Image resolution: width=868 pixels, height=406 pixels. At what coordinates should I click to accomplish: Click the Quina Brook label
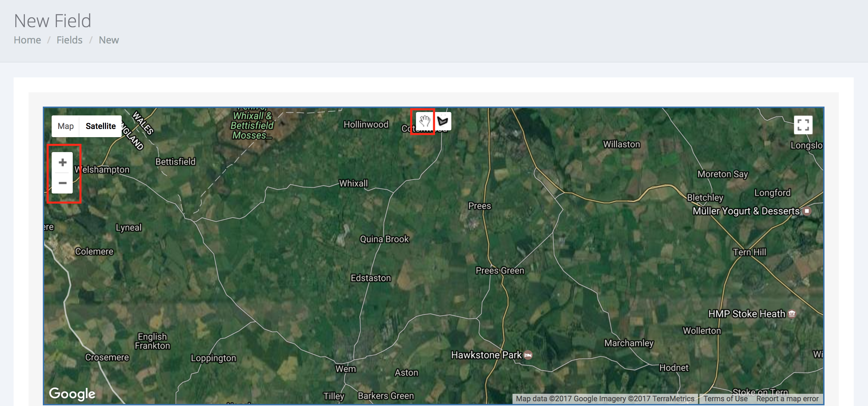coord(384,239)
